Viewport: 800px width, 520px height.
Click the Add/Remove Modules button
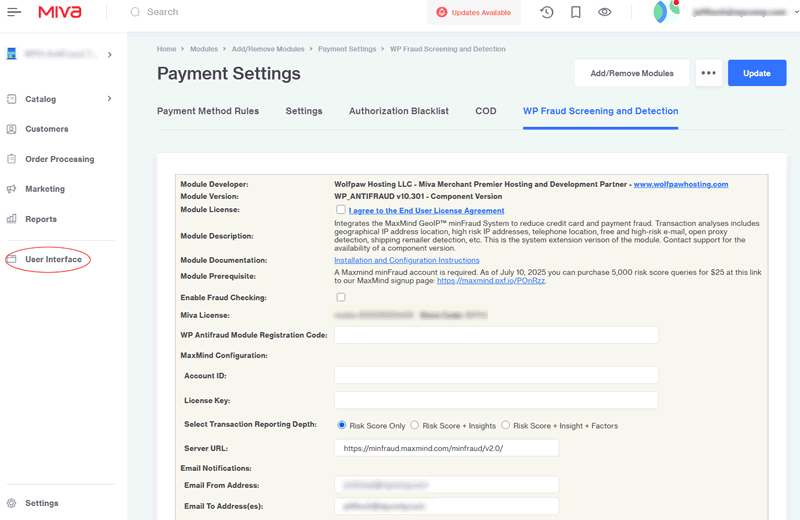click(x=632, y=73)
